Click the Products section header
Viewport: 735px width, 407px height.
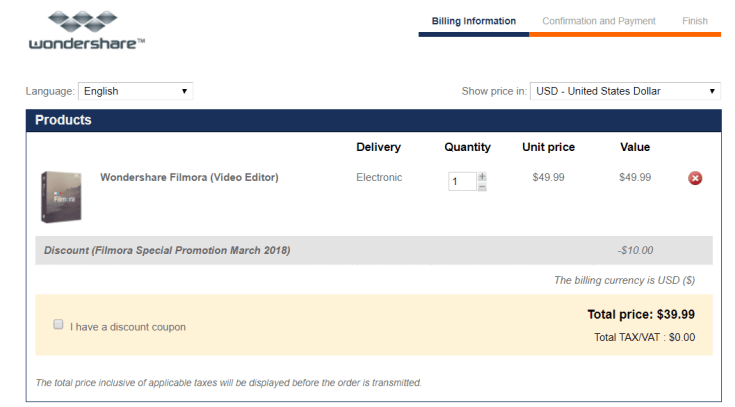click(x=63, y=120)
